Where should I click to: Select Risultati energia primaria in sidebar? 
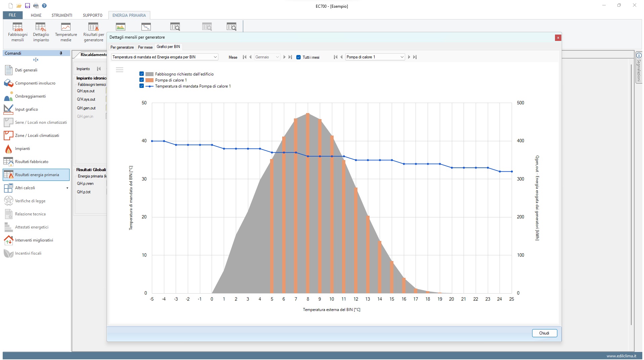tap(36, 175)
